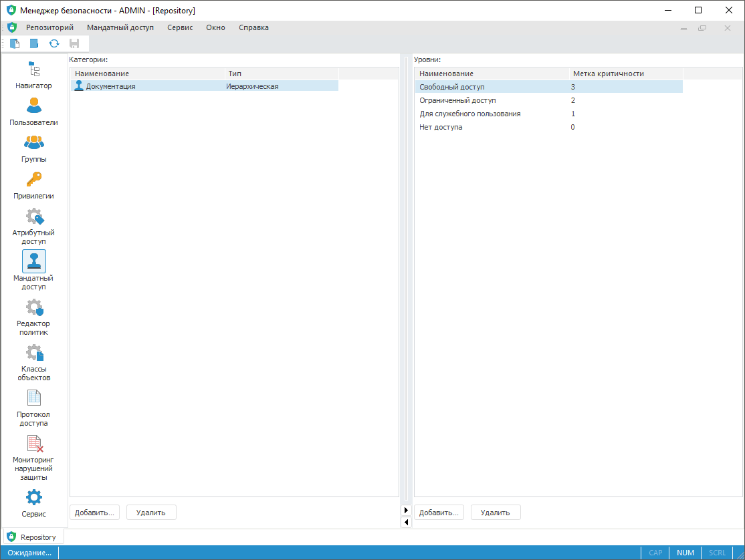
Task: Click criticality value 2 cell
Action: point(573,100)
